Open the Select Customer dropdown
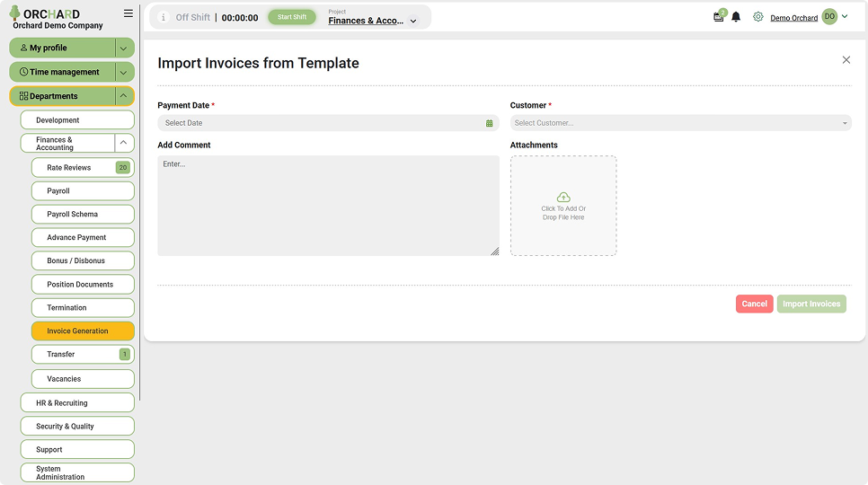Image resolution: width=868 pixels, height=485 pixels. pos(680,123)
